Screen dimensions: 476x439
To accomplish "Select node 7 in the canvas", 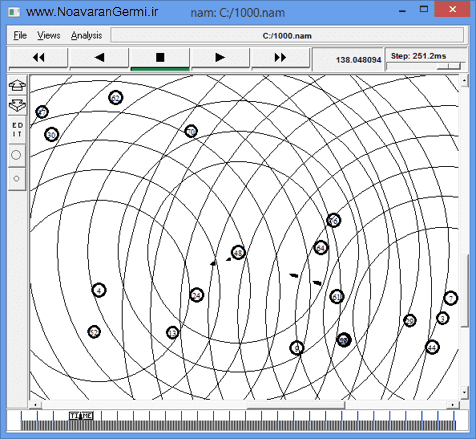I will coord(451,298).
